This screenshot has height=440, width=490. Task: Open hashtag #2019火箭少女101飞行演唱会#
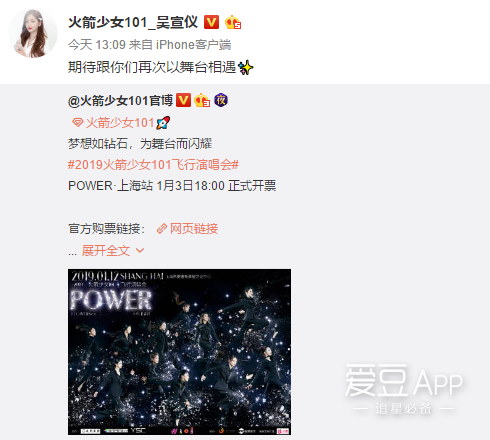[x=153, y=165]
